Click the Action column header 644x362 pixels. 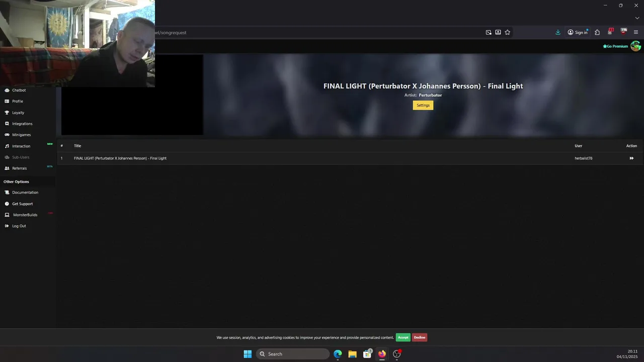pyautogui.click(x=631, y=146)
